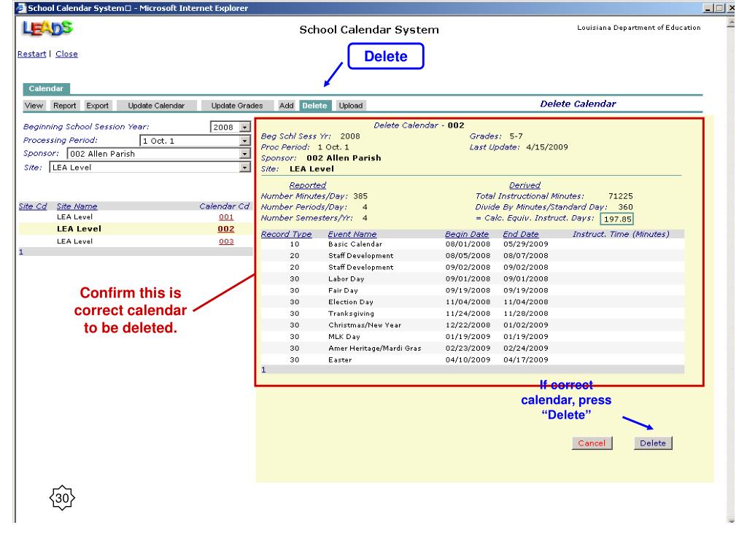Click the Restart link
This screenshot has height=560, width=747.
click(x=32, y=54)
